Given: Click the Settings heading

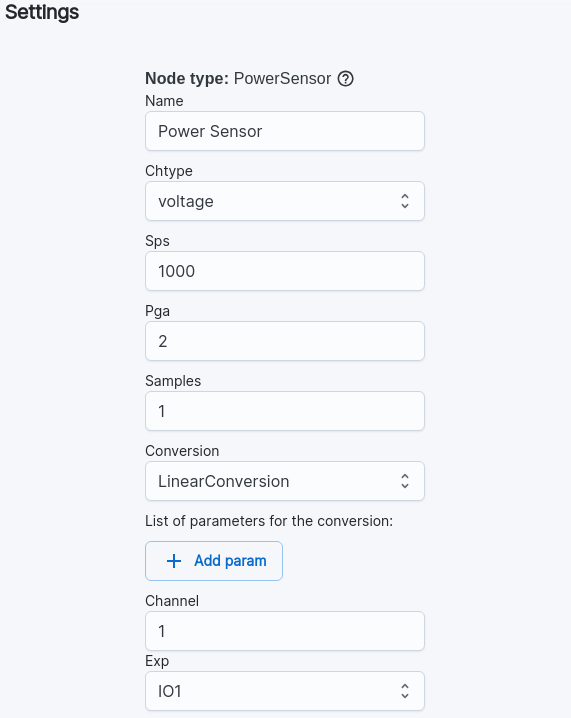Looking at the screenshot, I should 42,12.
